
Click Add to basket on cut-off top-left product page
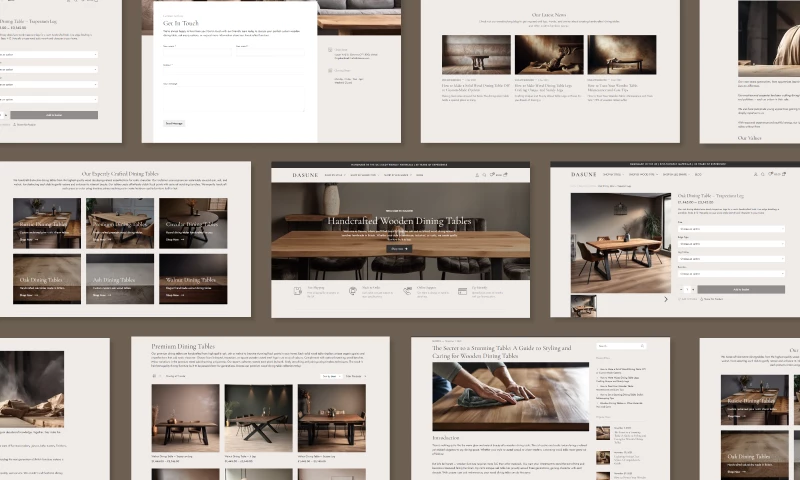(x=54, y=115)
